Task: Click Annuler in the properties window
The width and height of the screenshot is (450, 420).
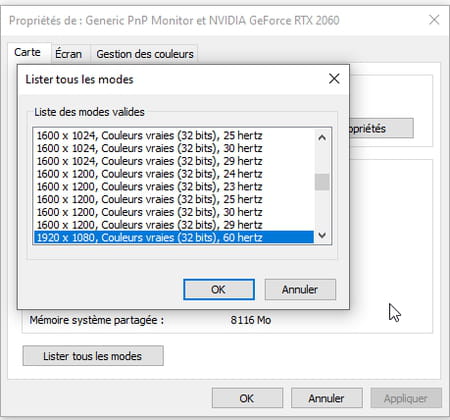Action: (x=326, y=398)
